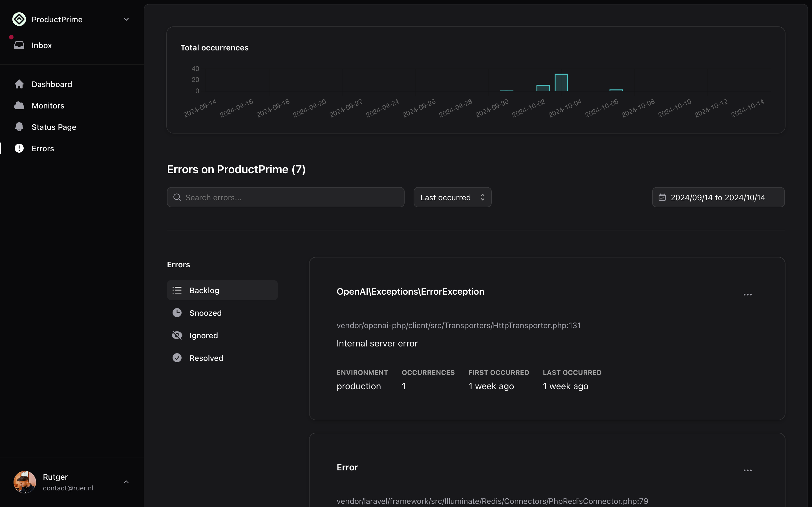Select the Snoozed clock filter
Screen dimensions: 812x507
click(177, 313)
